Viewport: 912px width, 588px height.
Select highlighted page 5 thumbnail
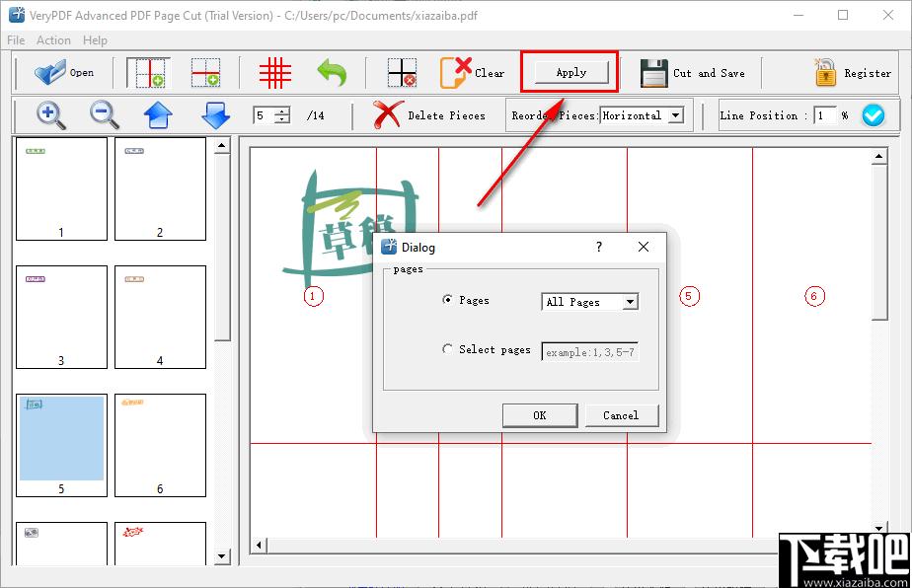click(x=61, y=446)
